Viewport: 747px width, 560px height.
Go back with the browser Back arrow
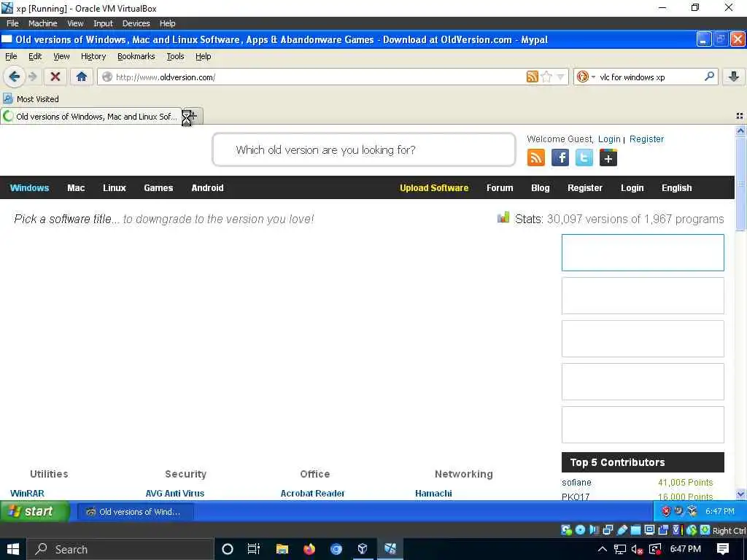(x=15, y=77)
